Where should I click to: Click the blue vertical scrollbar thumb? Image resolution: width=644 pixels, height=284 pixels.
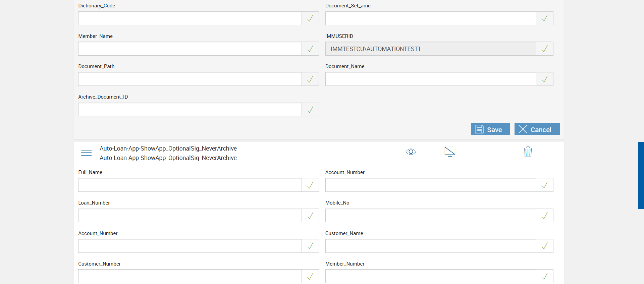coord(641,175)
